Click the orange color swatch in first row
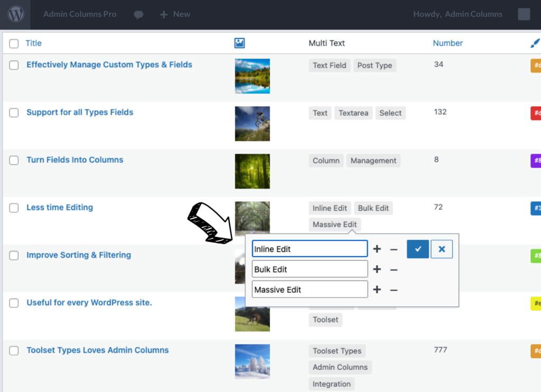Screen dimensions: 541x392 tap(536, 65)
